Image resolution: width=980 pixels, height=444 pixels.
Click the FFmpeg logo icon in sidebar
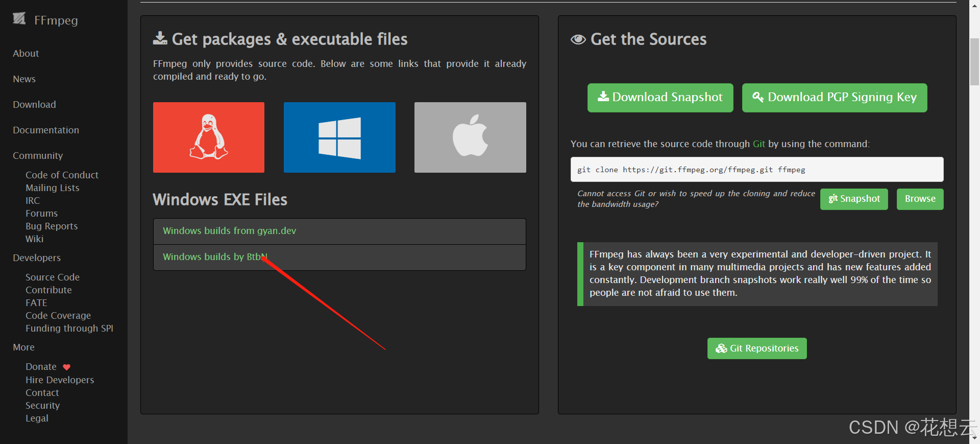point(19,19)
